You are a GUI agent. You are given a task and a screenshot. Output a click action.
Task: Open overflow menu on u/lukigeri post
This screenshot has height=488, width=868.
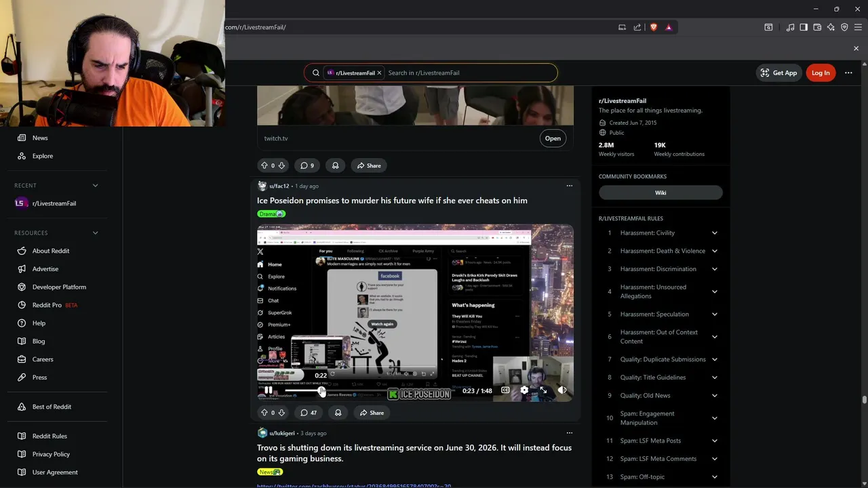click(x=570, y=433)
